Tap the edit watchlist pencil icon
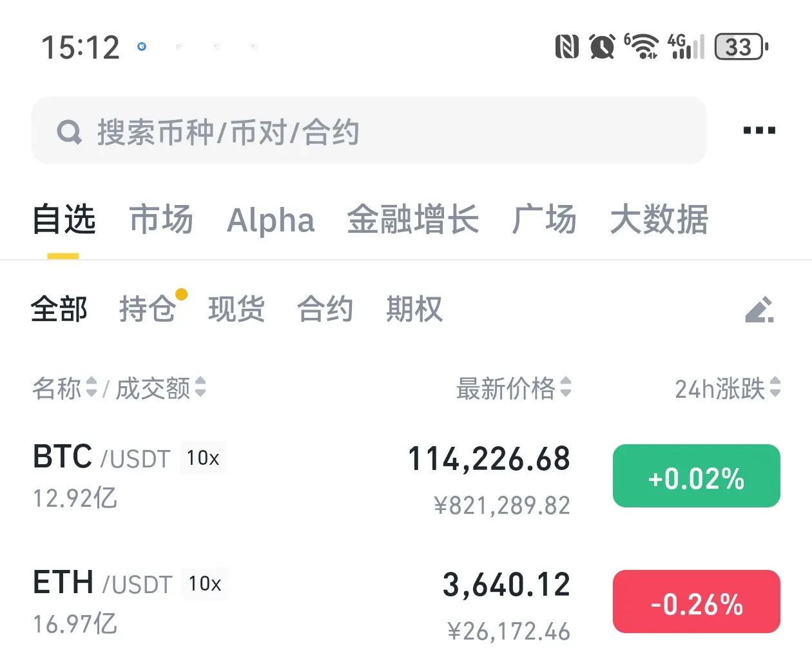 pyautogui.click(x=760, y=309)
